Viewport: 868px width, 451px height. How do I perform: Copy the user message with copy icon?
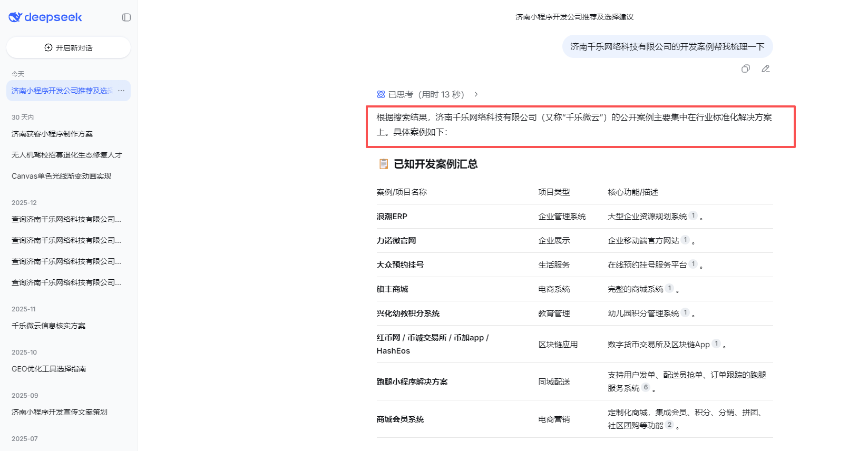(745, 69)
